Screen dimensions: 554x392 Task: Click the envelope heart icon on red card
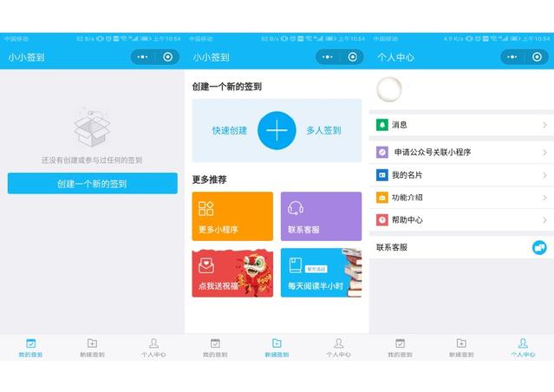point(206,265)
